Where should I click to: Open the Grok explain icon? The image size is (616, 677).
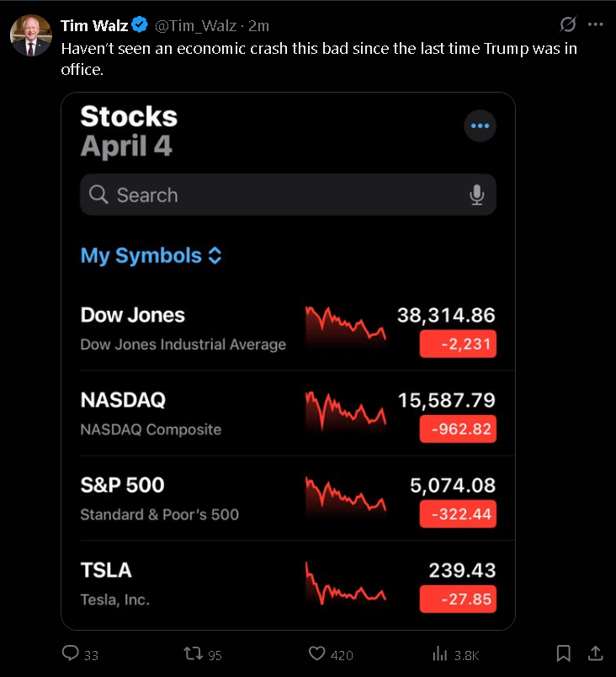click(x=567, y=24)
